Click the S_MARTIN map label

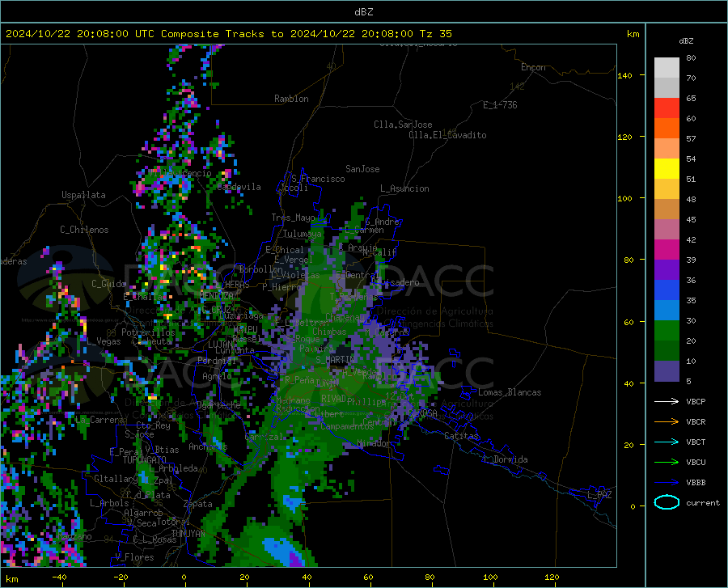pos(335,360)
